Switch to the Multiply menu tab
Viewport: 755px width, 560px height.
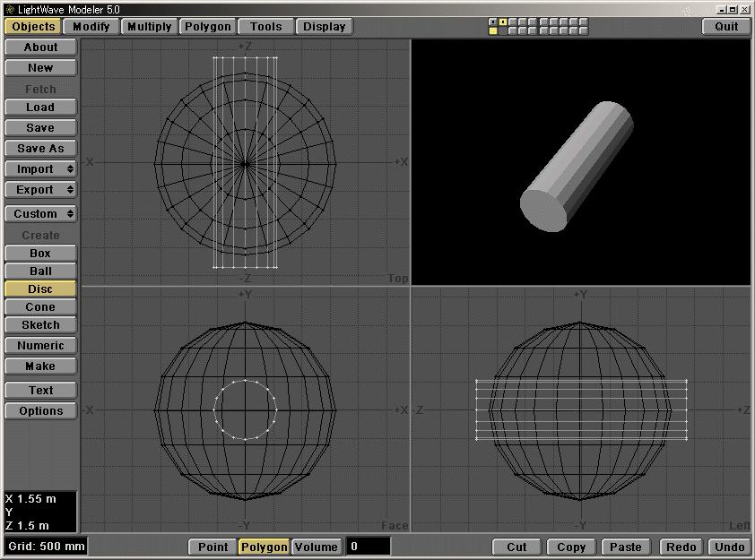(149, 26)
